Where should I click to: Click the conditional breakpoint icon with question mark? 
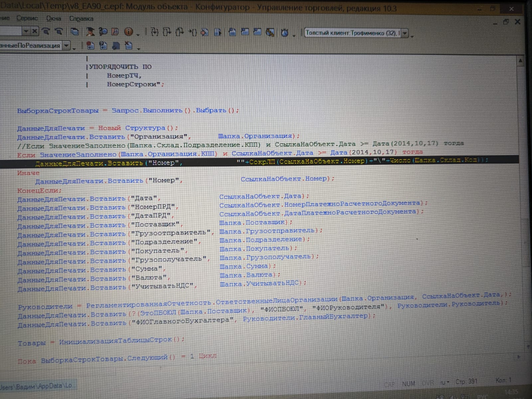(103, 46)
